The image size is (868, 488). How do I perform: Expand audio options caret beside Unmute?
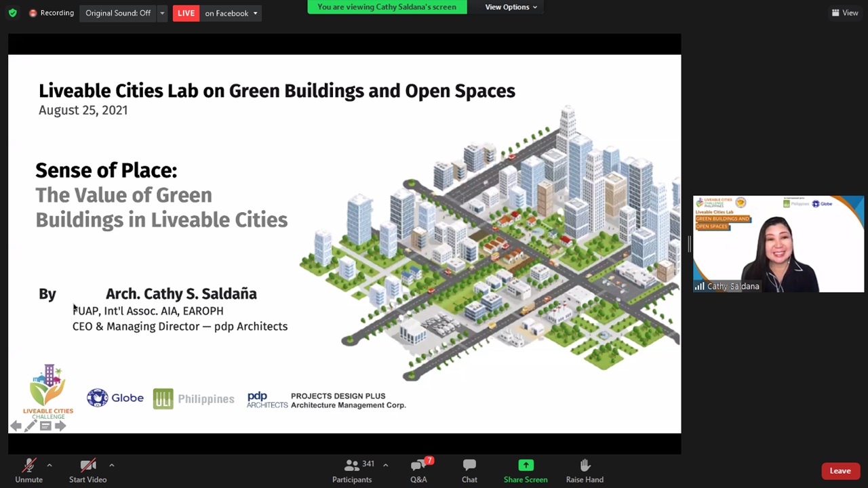(x=49, y=465)
